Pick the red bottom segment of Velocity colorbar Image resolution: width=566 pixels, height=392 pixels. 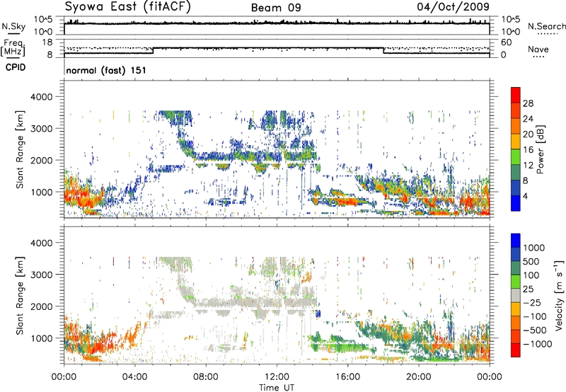(x=516, y=350)
